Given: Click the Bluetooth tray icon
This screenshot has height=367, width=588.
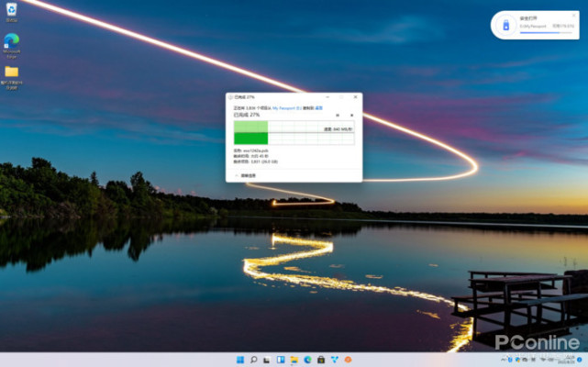Looking at the screenshot, I should pos(510,360).
